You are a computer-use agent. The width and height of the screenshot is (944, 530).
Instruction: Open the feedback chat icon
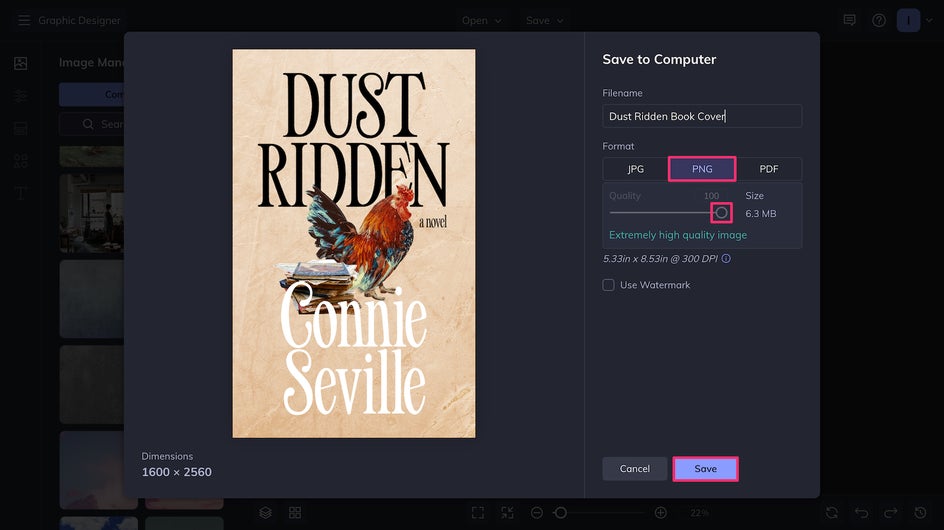pos(849,20)
